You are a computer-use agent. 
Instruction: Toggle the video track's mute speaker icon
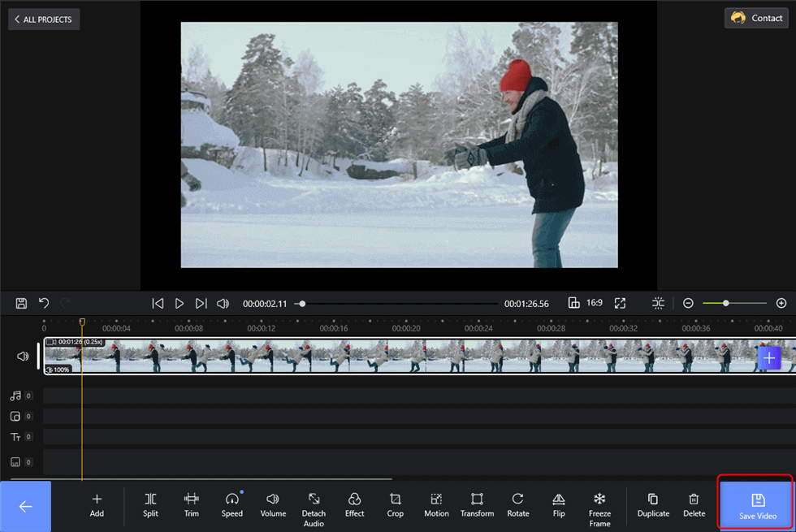tap(23, 357)
